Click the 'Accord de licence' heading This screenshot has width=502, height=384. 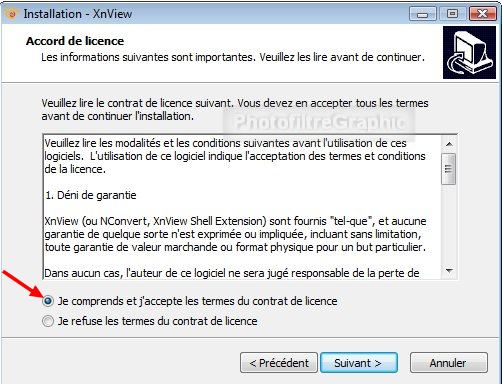coord(75,41)
